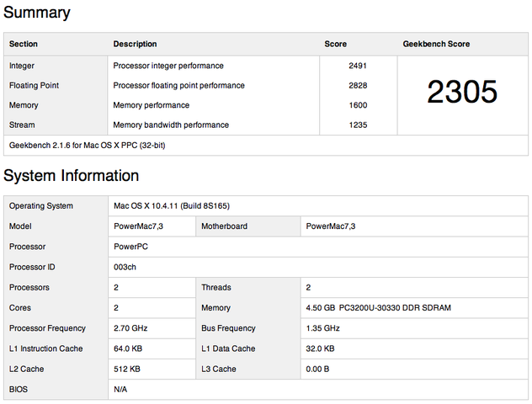Click the Geekbench Score column header

point(436,44)
